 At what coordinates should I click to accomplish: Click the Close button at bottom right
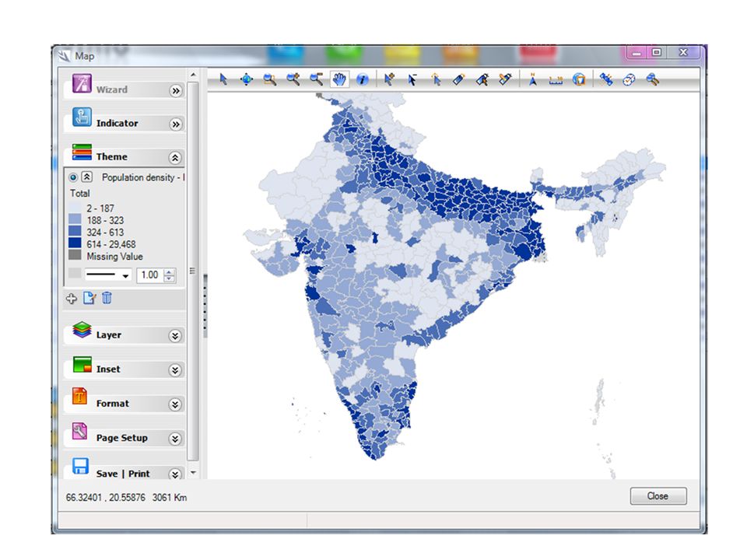pyautogui.click(x=658, y=495)
